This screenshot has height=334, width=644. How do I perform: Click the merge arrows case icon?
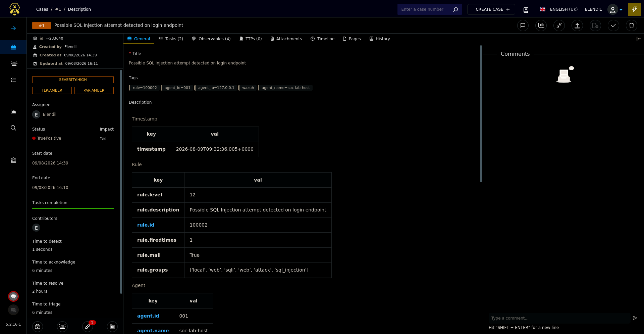pyautogui.click(x=559, y=26)
